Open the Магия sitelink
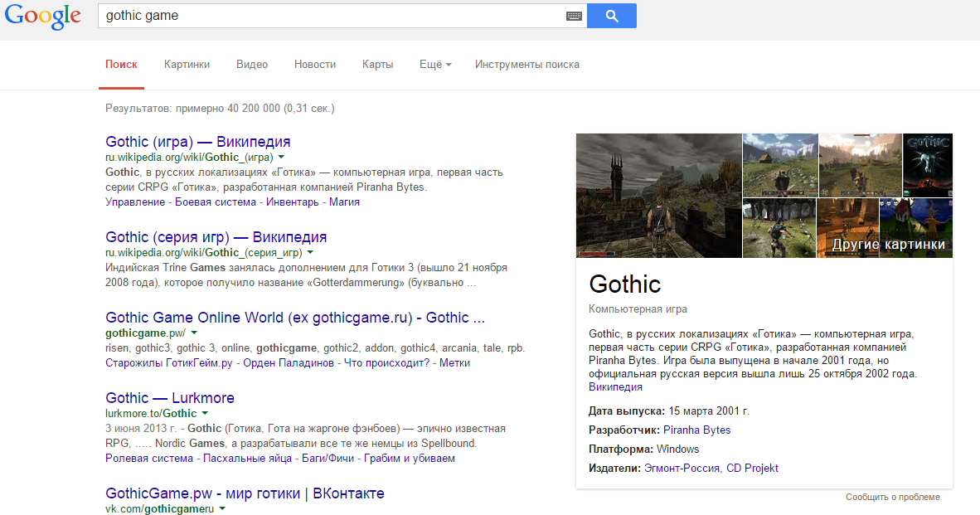The width and height of the screenshot is (980, 515). click(344, 202)
